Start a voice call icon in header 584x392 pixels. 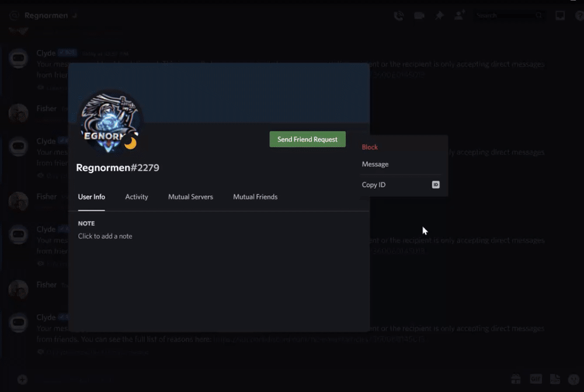[398, 16]
